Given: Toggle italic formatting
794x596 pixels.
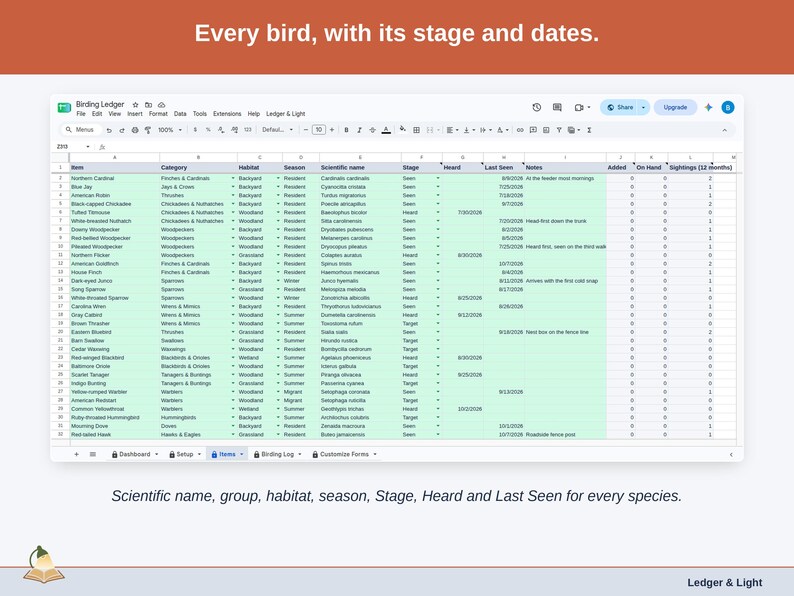Looking at the screenshot, I should point(359,130).
